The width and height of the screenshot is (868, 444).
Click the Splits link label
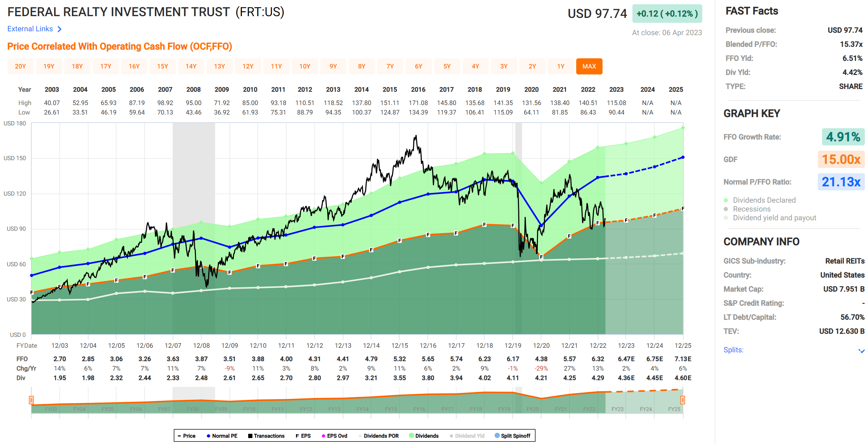pos(733,350)
